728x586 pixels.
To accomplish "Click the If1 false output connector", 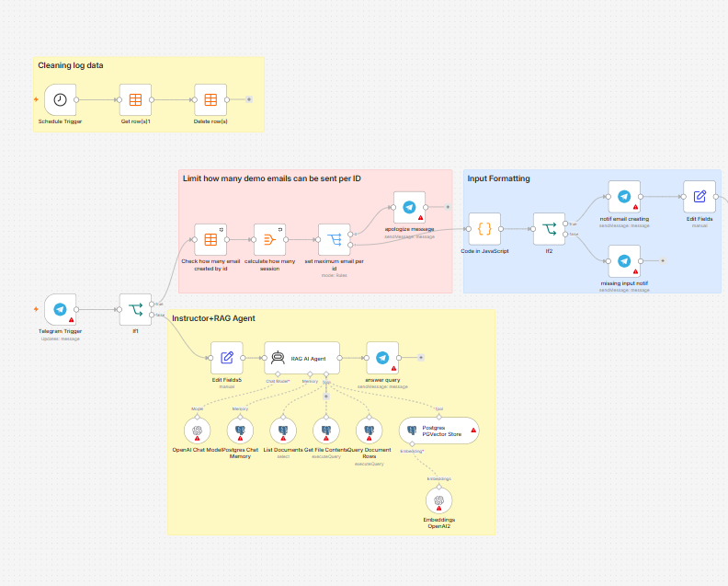I will pyautogui.click(x=152, y=315).
